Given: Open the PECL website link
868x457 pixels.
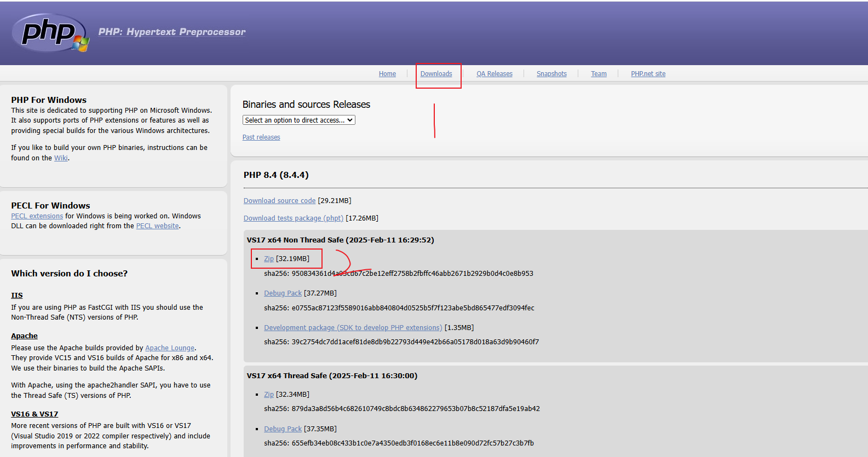Looking at the screenshot, I should (158, 226).
